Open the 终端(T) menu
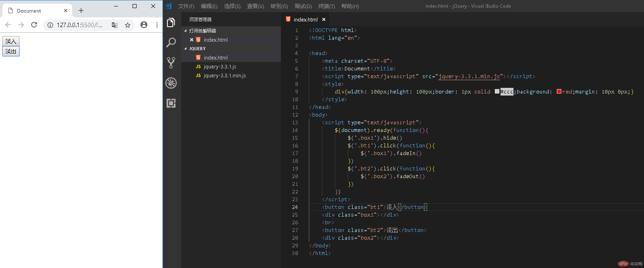This screenshot has height=268, width=644. [327, 6]
